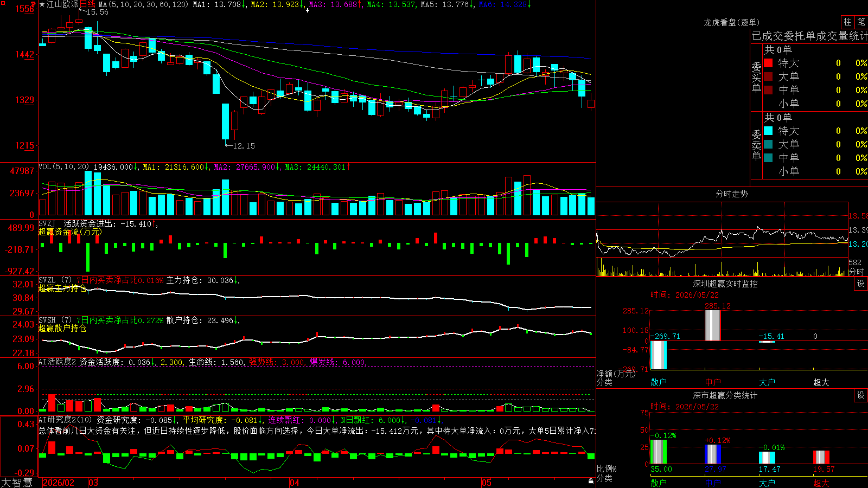Click the 散户 net-amount bar labeled -269.71

click(x=659, y=355)
